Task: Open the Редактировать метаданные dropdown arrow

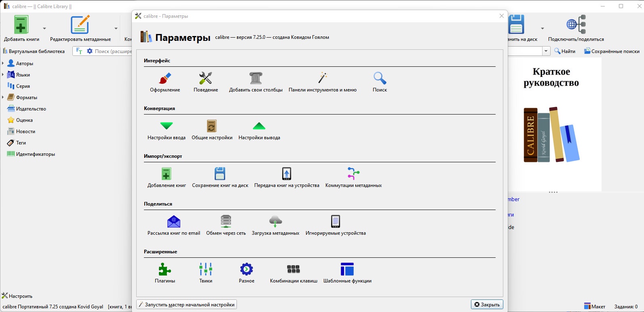Action: [x=116, y=29]
